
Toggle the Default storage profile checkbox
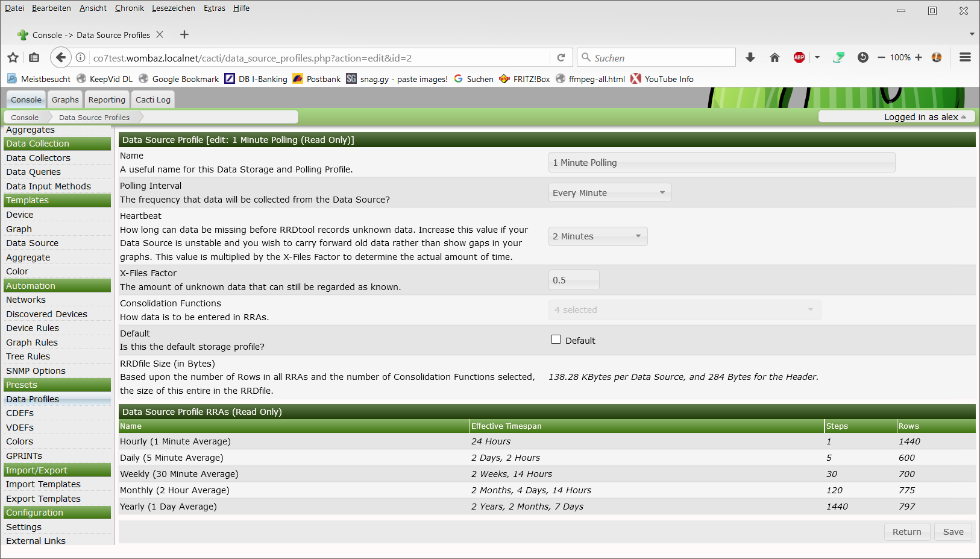556,340
